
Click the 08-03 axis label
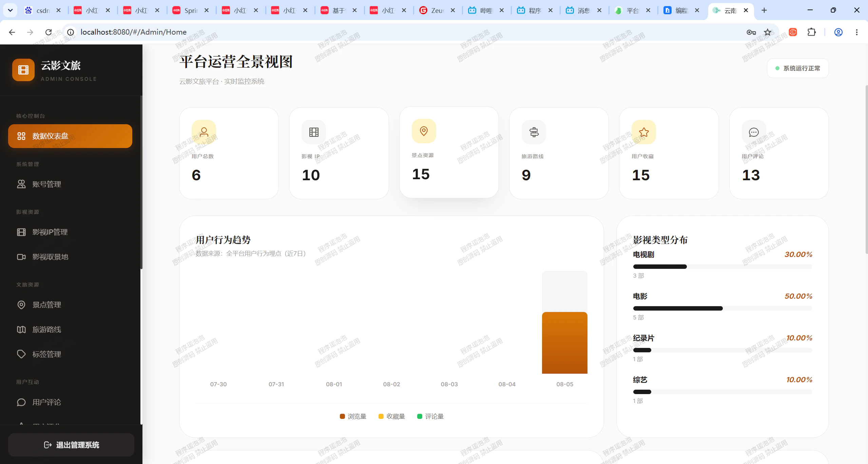449,384
